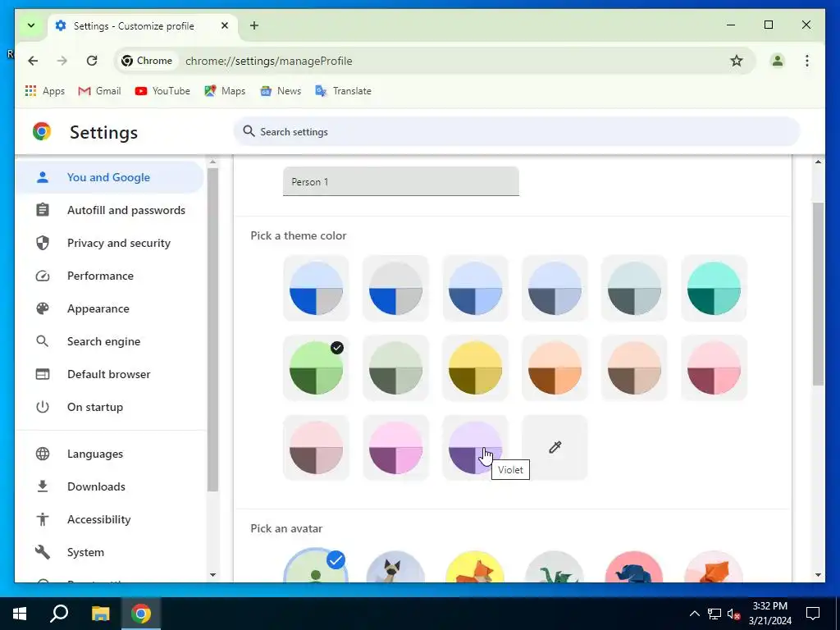Show hidden system tray icons

(x=694, y=614)
